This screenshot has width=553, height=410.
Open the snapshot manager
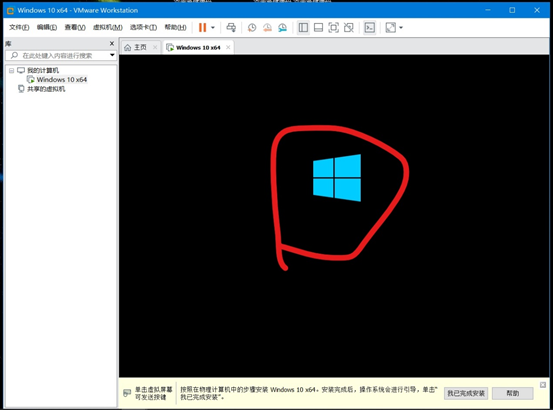(282, 27)
